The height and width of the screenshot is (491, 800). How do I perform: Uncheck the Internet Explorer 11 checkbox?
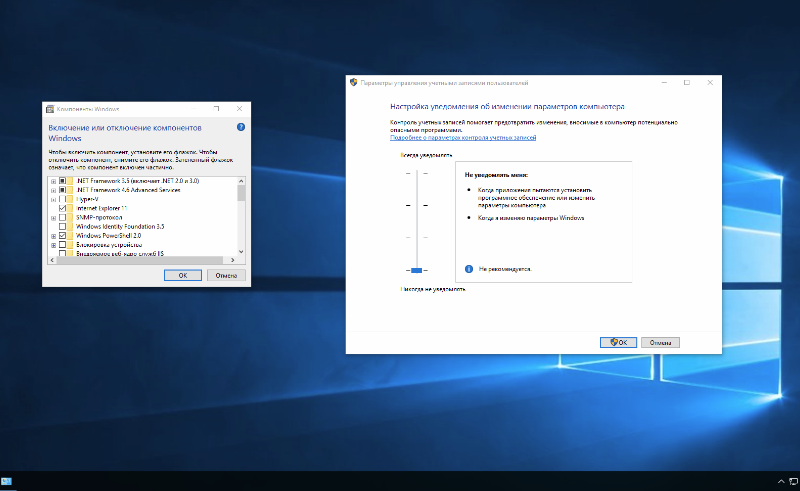point(62,208)
